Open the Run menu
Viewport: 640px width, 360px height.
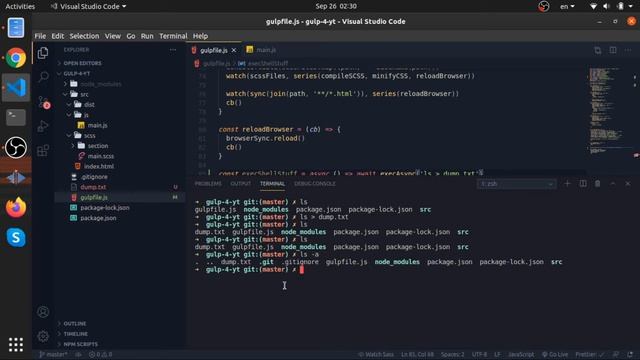click(147, 36)
